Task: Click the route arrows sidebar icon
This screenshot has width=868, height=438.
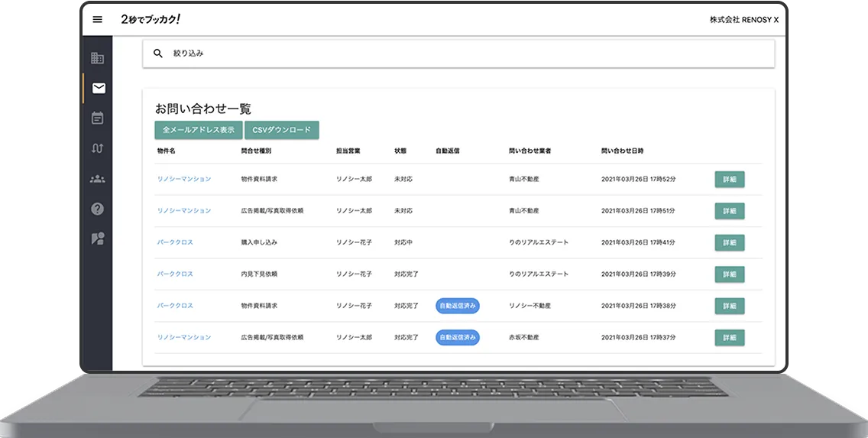Action: [98, 148]
